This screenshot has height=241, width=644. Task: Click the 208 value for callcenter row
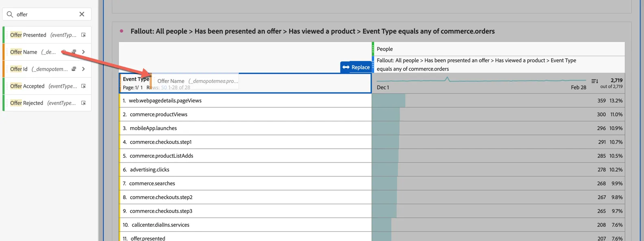(x=601, y=225)
